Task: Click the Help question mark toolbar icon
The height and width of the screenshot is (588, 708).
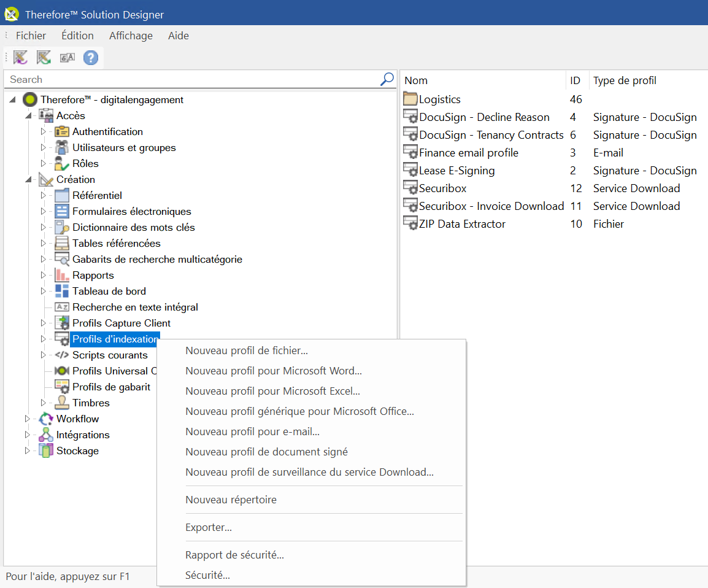Action: tap(91, 57)
